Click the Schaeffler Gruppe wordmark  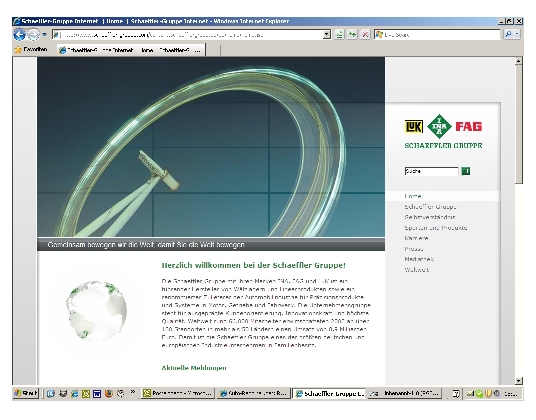point(443,146)
